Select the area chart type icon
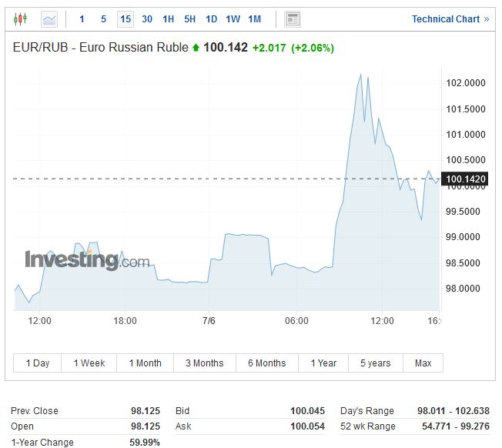This screenshot has height=448, width=502. pos(49,18)
